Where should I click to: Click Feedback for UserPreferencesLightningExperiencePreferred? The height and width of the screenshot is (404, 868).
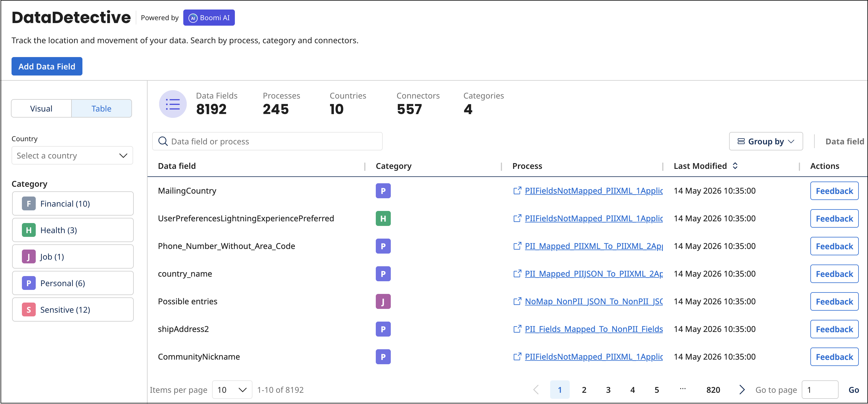coord(834,218)
